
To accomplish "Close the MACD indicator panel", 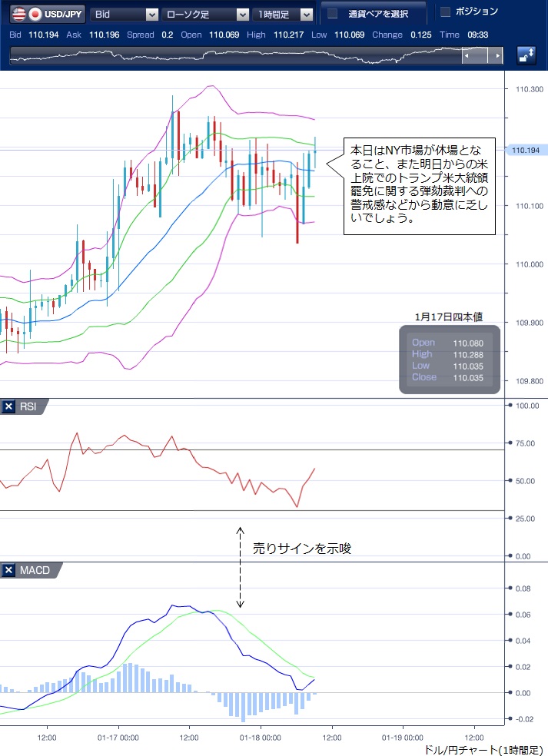I will 8,570.
